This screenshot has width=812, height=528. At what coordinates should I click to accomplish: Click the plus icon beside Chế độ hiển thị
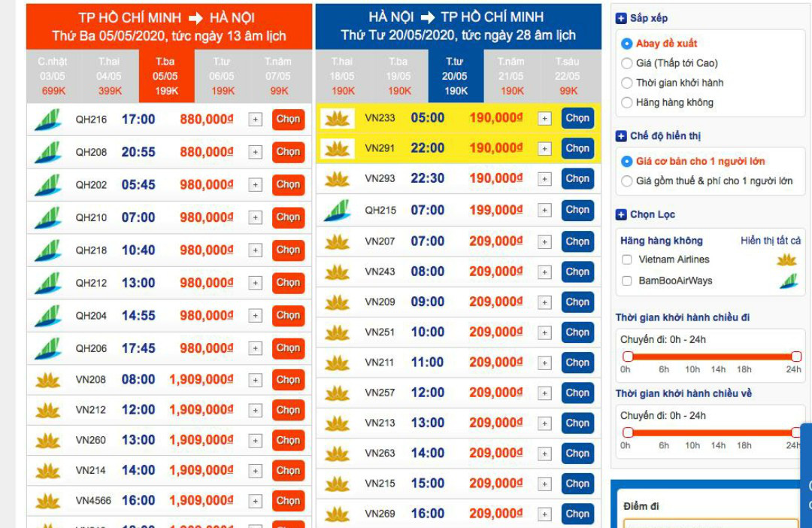coord(621,136)
